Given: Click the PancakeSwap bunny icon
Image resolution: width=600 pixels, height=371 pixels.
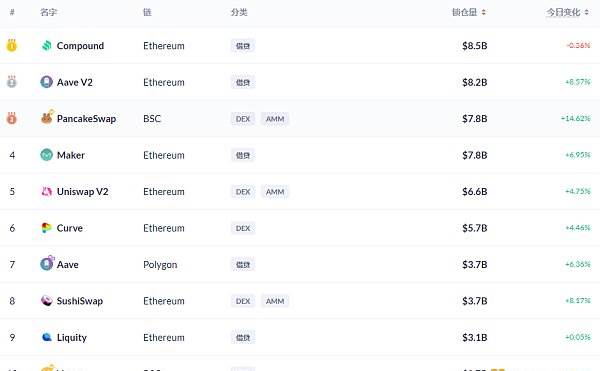Looking at the screenshot, I should click(x=47, y=117).
